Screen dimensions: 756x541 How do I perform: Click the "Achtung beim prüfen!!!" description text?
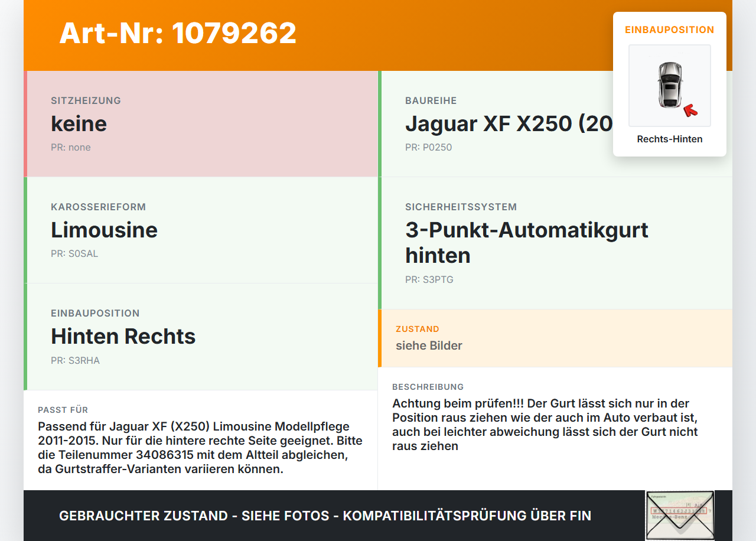545,425
